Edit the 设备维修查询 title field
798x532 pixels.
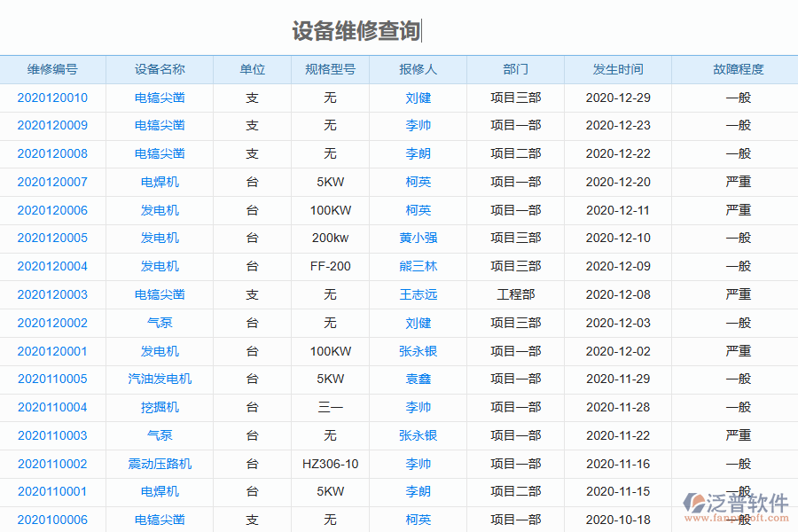click(x=355, y=29)
